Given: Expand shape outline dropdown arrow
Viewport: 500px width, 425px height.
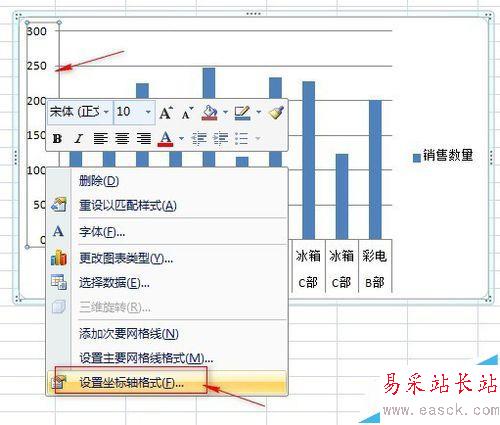Looking at the screenshot, I should 259,112.
